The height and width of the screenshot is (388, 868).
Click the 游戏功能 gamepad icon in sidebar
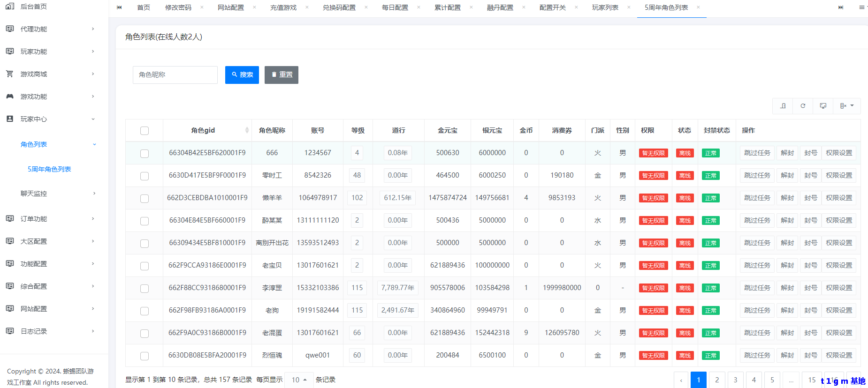(10, 97)
